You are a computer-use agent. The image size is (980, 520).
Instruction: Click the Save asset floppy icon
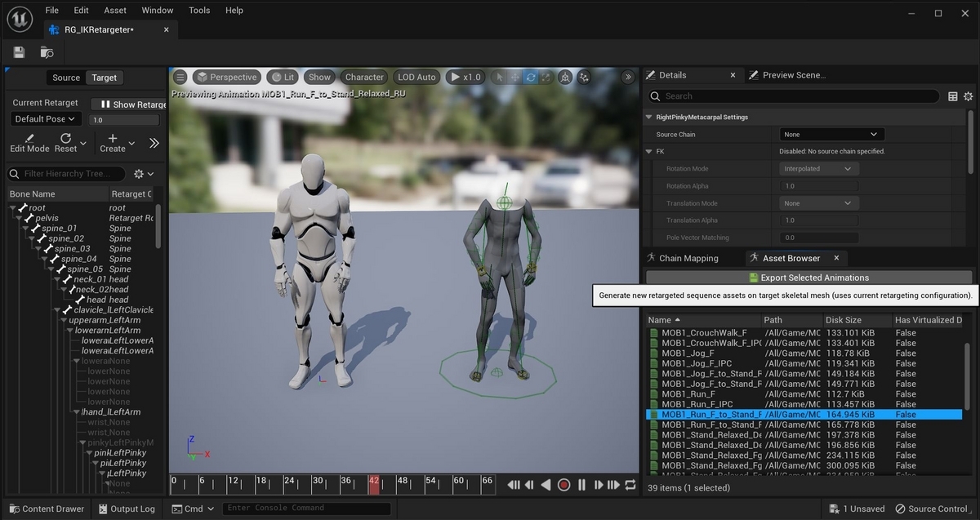(19, 52)
